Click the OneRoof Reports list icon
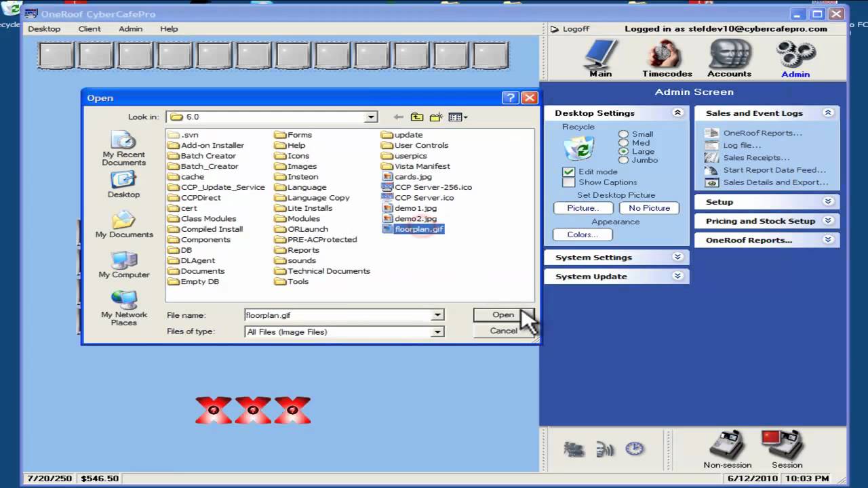 711,133
